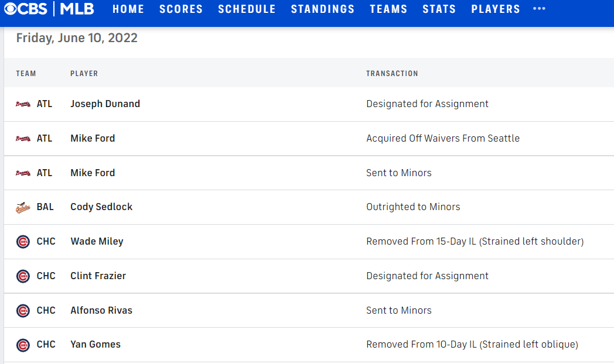Open BAL team link in Cody Sedlock row
The image size is (614, 364).
pyautogui.click(x=45, y=207)
